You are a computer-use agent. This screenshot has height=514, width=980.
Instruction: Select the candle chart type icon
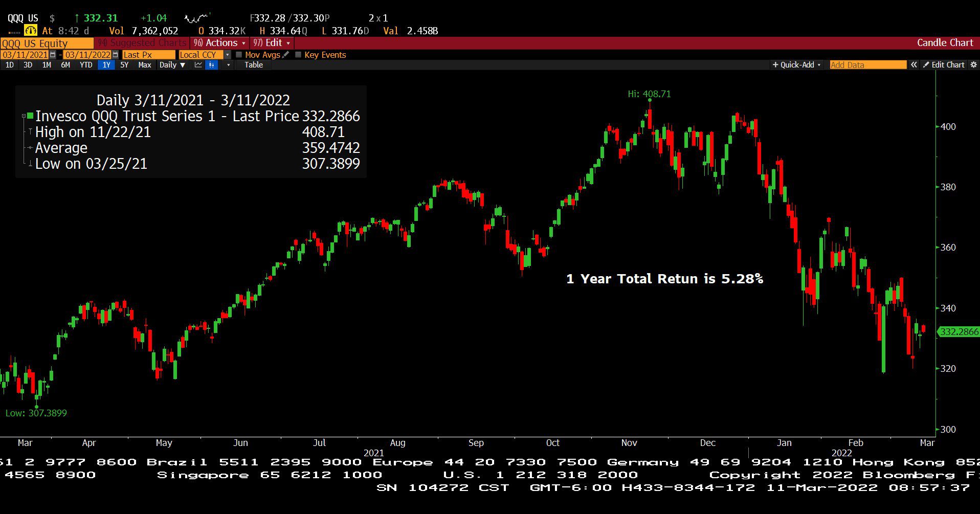tap(212, 65)
